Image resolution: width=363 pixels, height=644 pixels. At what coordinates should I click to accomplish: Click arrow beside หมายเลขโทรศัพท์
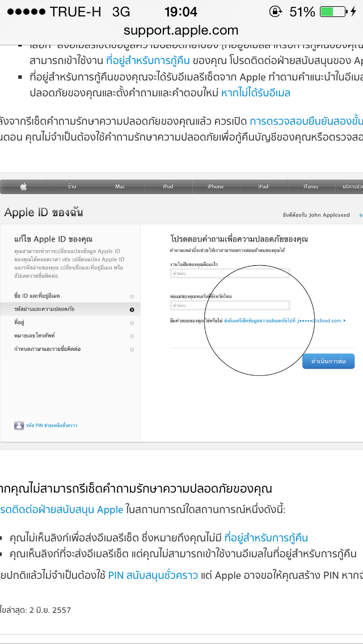(132, 336)
